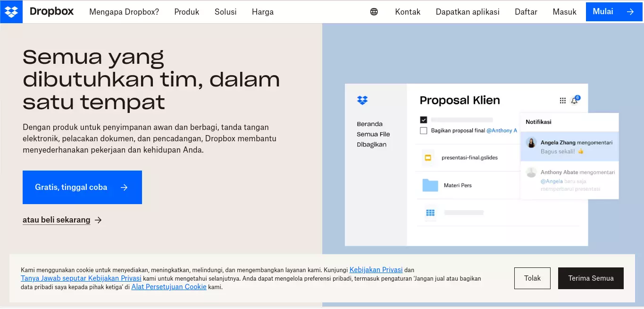Click the blue Materi Pers folder icon

tap(430, 185)
